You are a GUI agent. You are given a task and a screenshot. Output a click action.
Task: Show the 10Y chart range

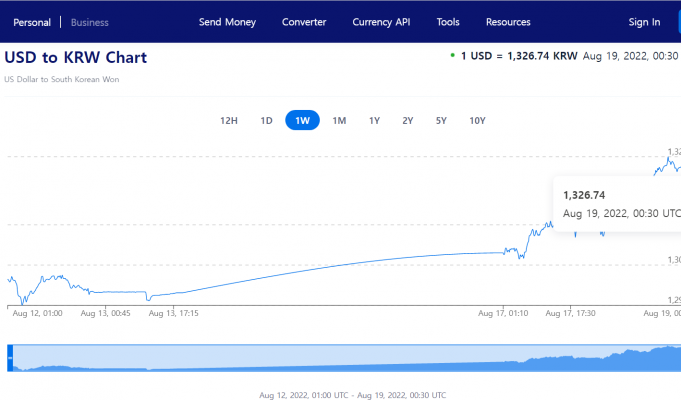[477, 121]
